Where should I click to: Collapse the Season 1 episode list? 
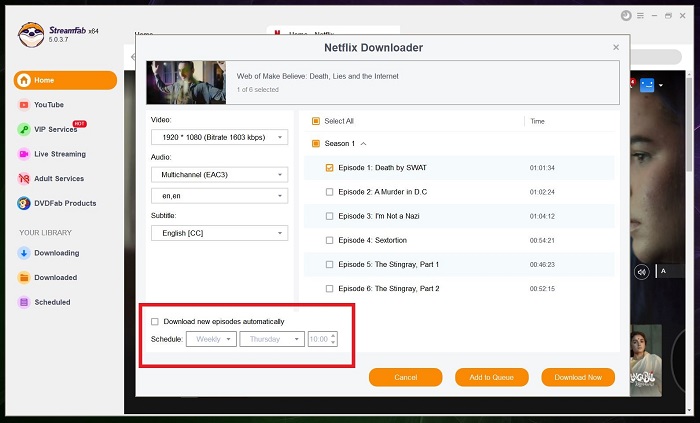363,144
